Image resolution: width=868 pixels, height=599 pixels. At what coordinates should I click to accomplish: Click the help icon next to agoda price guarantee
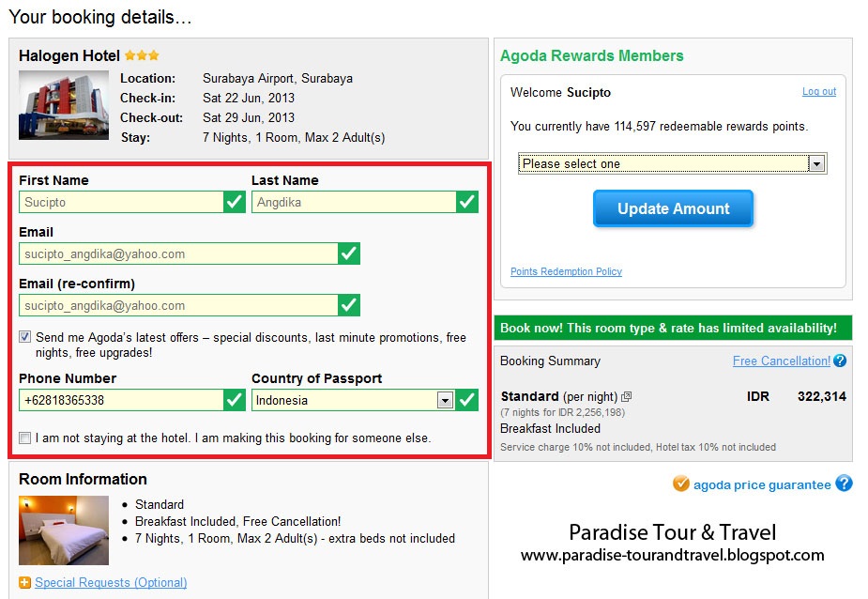(844, 484)
